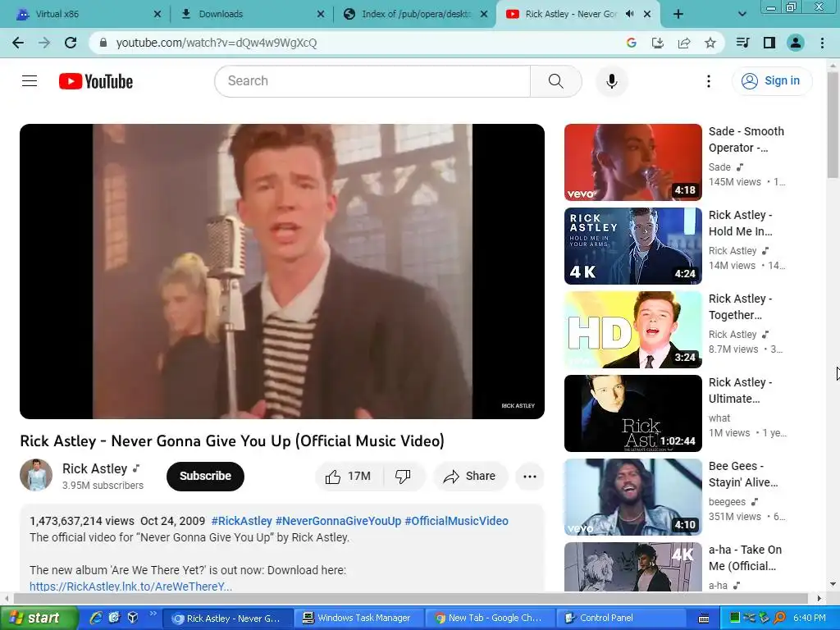Toggle the Chrome side panel
The image size is (840, 630).
pyautogui.click(x=769, y=43)
